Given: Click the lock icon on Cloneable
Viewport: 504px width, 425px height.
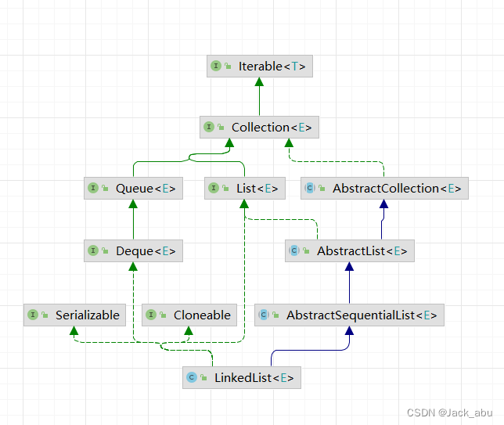Looking at the screenshot, I should coord(163,315).
